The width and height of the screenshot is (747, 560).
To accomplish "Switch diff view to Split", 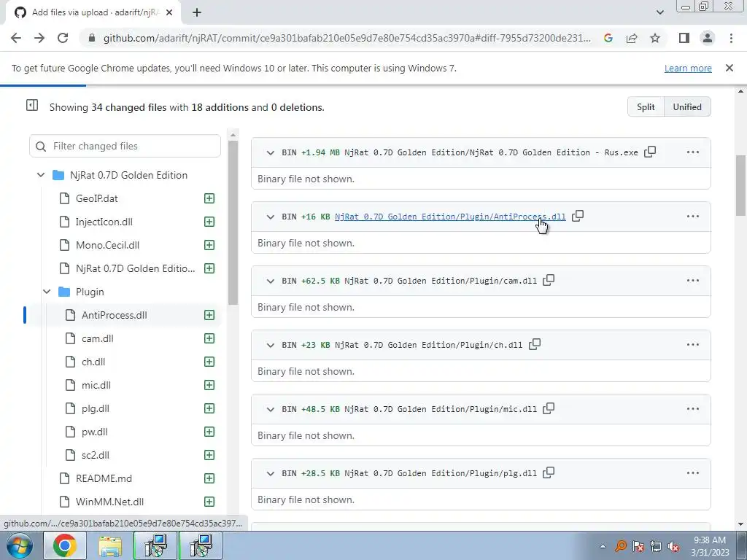I will pyautogui.click(x=646, y=106).
